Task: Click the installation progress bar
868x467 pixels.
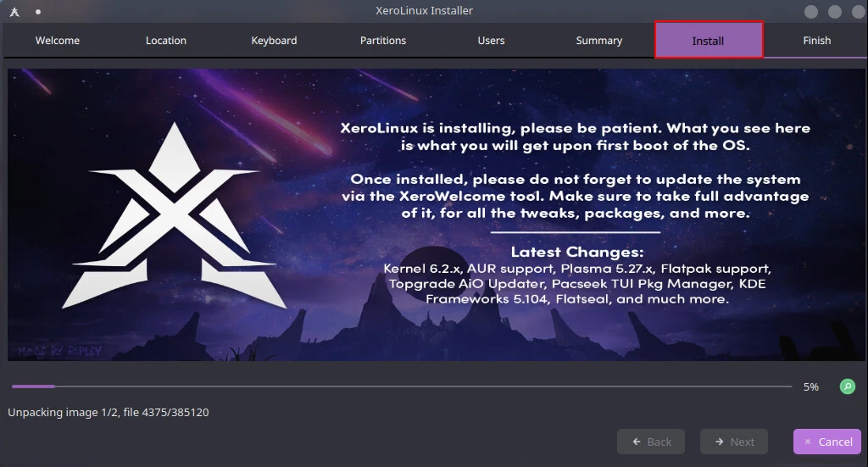Action: coord(403,386)
